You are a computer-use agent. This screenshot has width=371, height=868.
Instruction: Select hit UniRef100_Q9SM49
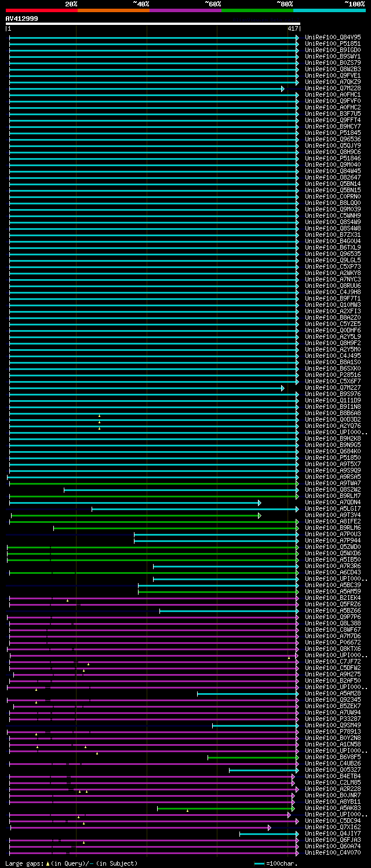[x=332, y=725]
